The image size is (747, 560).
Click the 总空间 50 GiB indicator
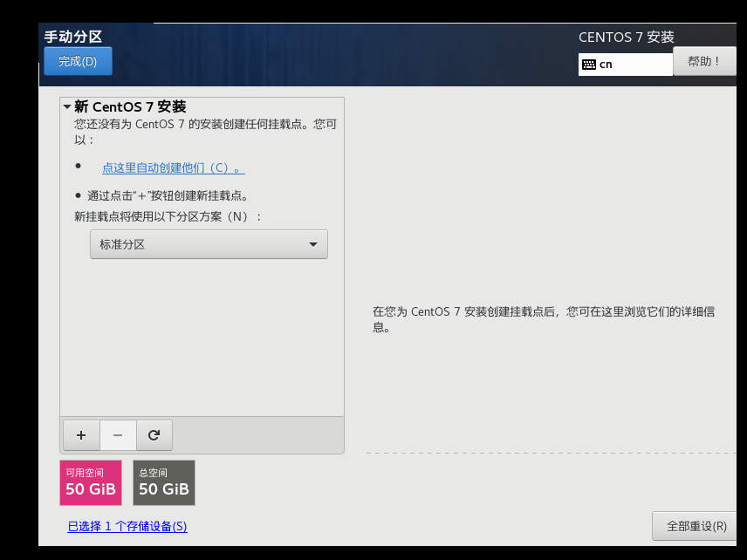[164, 482]
